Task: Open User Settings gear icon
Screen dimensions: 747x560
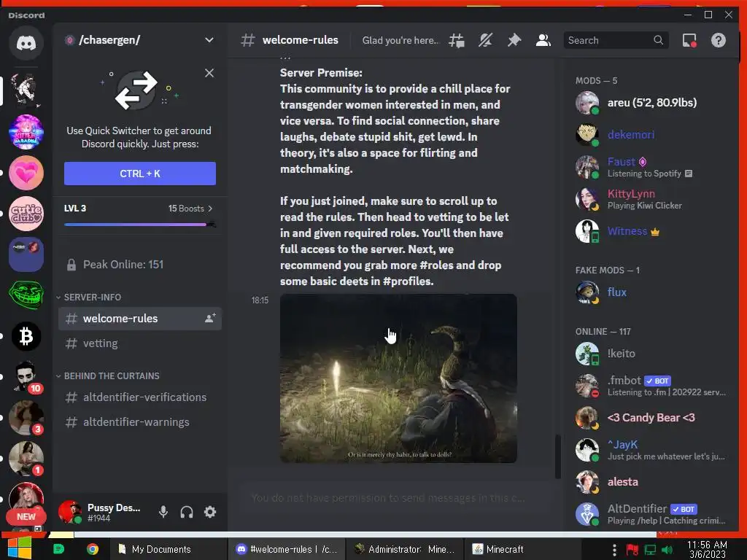Action: tap(210, 512)
